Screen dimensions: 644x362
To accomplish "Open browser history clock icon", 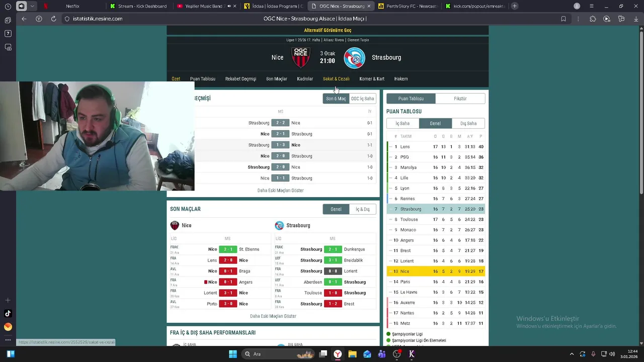I will tap(8, 6).
